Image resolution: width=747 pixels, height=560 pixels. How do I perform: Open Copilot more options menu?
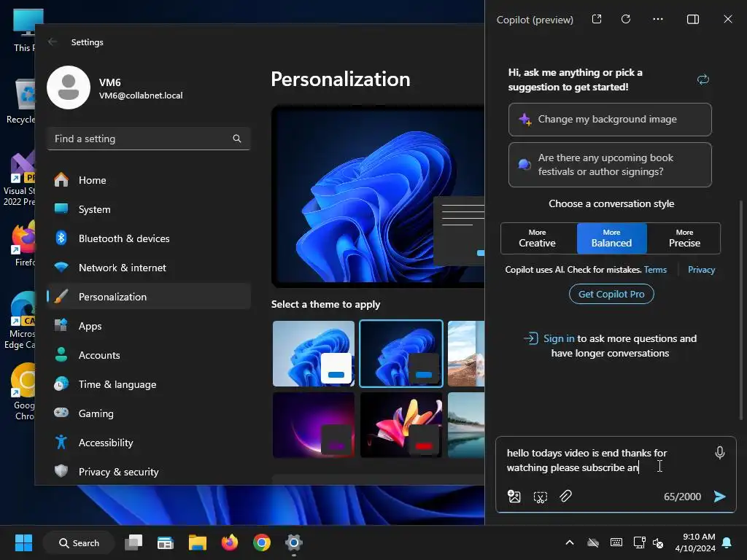[658, 19]
